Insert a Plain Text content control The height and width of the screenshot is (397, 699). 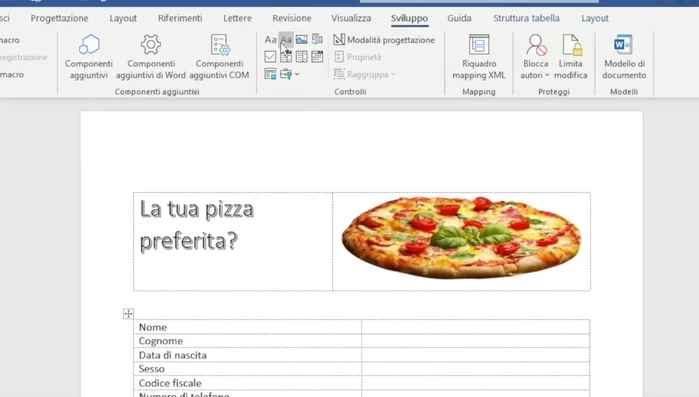click(286, 40)
